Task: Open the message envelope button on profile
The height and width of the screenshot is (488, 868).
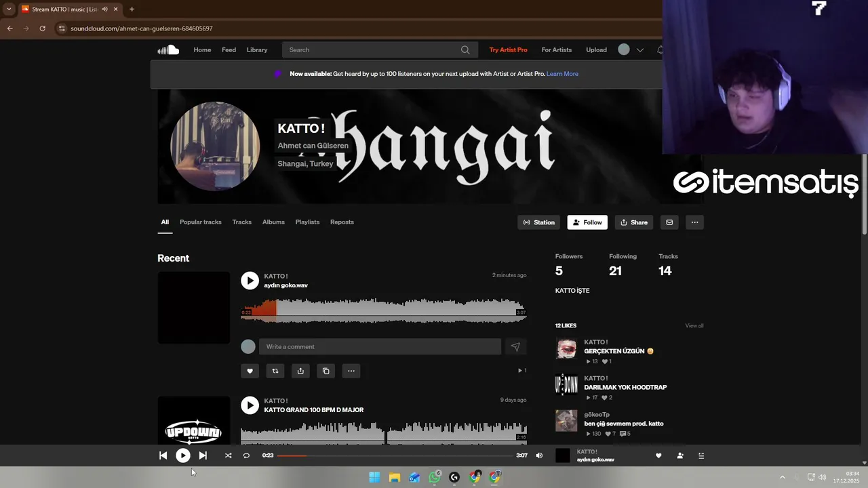Action: point(669,222)
